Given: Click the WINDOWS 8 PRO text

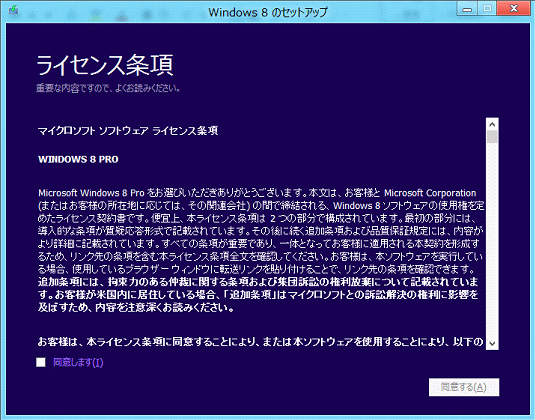Looking at the screenshot, I should click(78, 159).
